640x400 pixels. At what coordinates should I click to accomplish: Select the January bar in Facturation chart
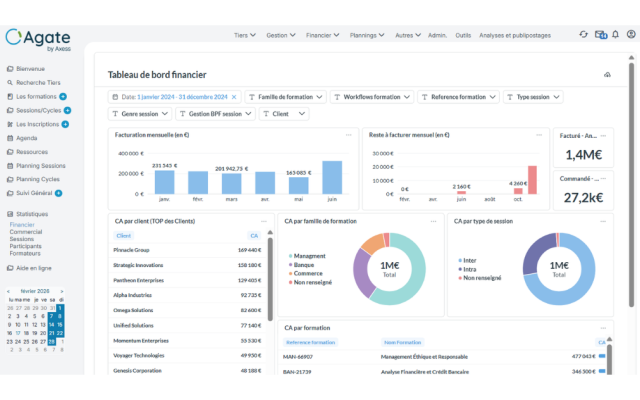pos(165,182)
